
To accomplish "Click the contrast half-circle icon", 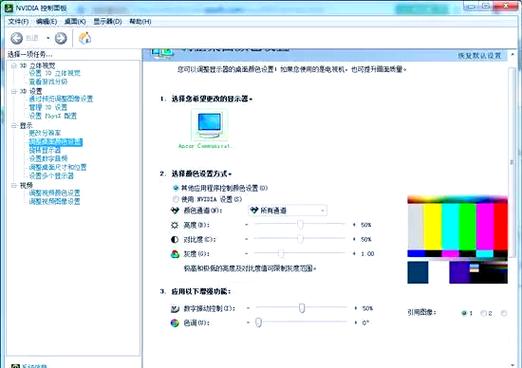I will 175,239.
